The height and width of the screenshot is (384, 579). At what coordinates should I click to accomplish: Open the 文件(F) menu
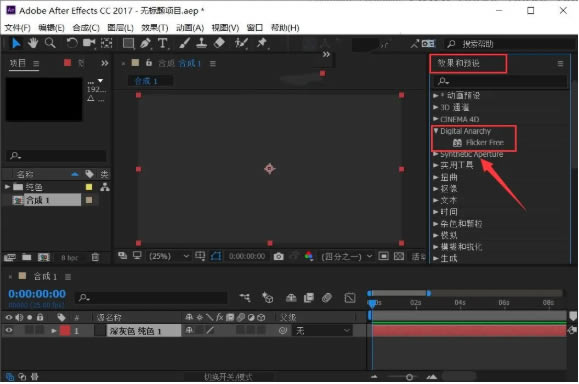coord(17,28)
